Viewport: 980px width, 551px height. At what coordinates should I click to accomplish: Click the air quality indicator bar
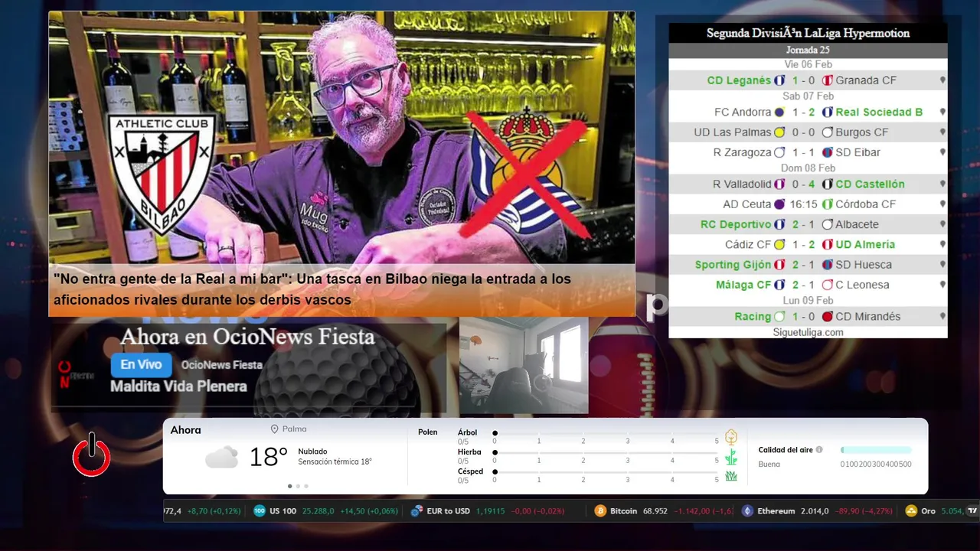coord(876,450)
